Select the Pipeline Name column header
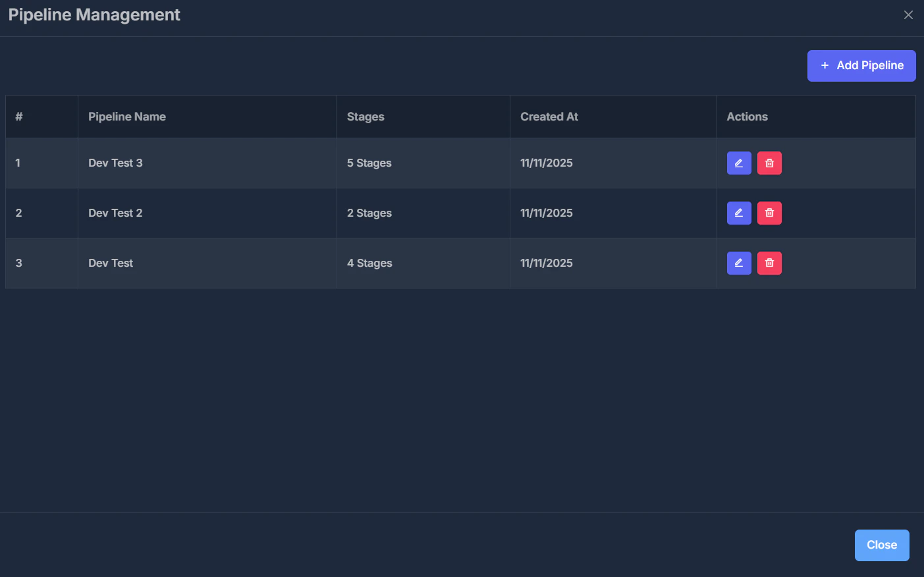This screenshot has width=924, height=577. [127, 116]
